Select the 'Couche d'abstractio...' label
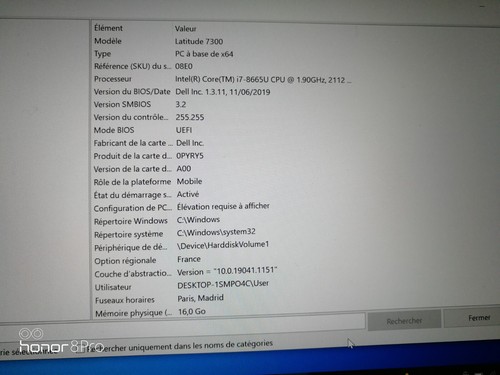 [133, 274]
